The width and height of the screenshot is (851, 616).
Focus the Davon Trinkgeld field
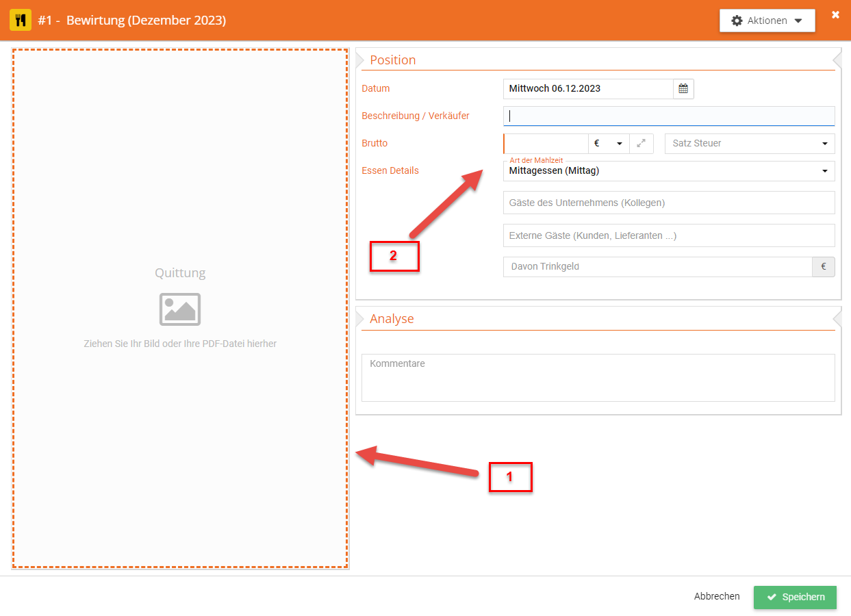657,267
